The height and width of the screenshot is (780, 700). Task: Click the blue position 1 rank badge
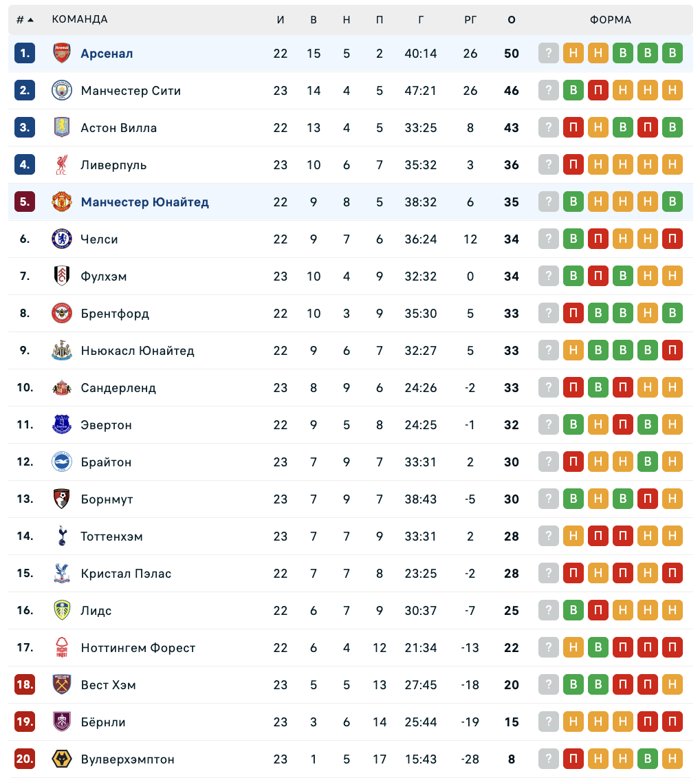[x=25, y=53]
